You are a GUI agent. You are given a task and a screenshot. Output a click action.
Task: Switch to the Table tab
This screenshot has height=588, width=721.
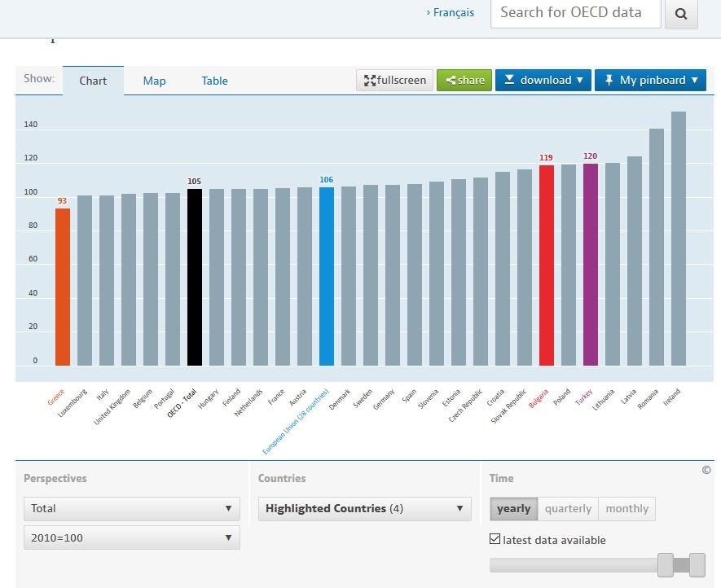(x=215, y=81)
